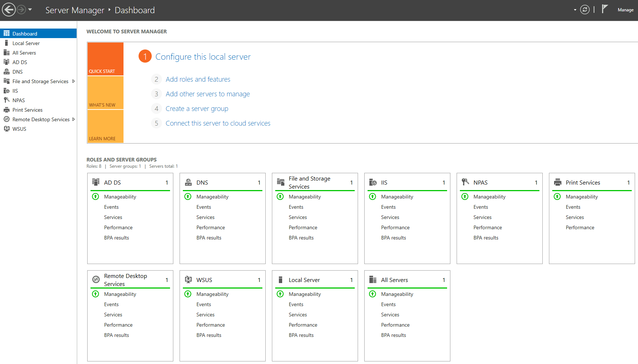Click green Manageability status icon in DNS tile

(188, 196)
